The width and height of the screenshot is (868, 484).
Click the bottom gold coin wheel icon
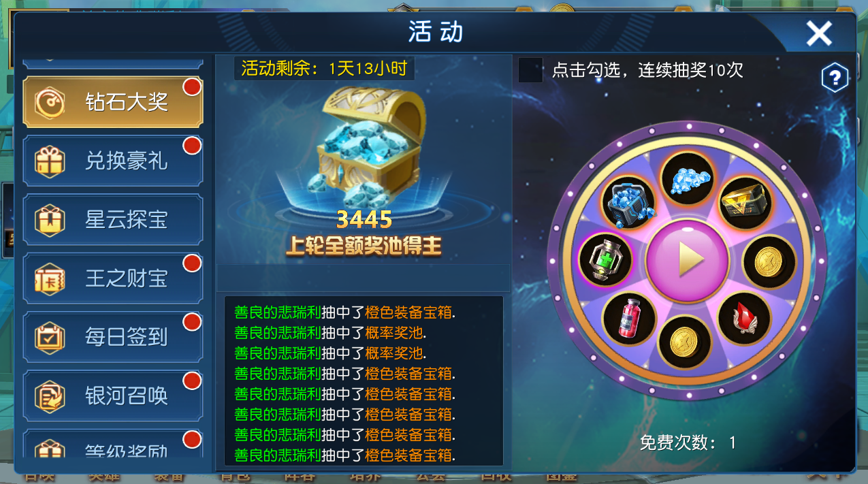(x=688, y=342)
